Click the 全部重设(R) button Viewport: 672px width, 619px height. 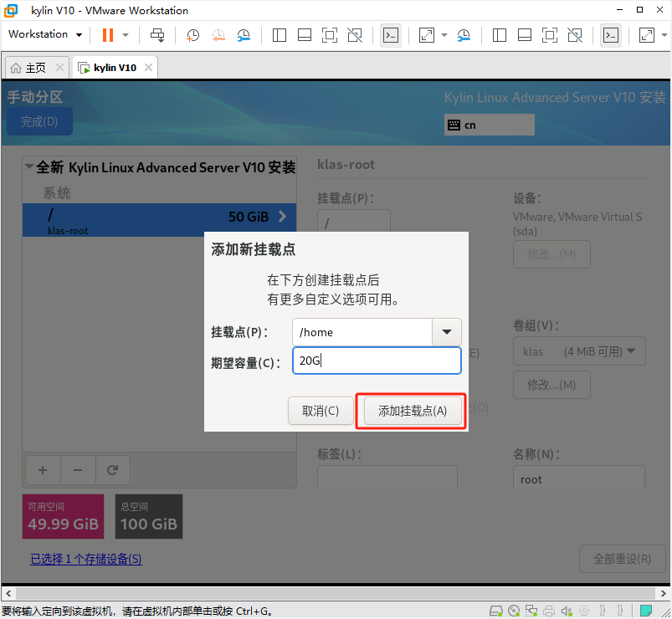(622, 559)
